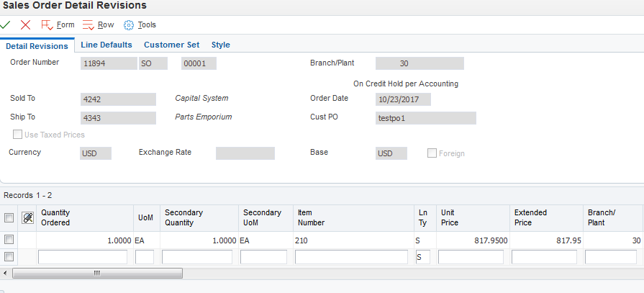
Task: Click the Ship To field 4343
Action: (118, 118)
